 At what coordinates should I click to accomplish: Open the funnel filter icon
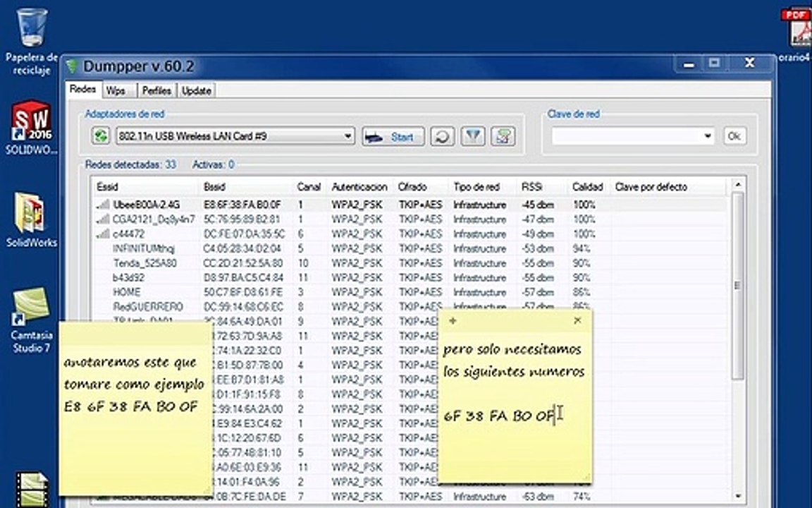[472, 136]
